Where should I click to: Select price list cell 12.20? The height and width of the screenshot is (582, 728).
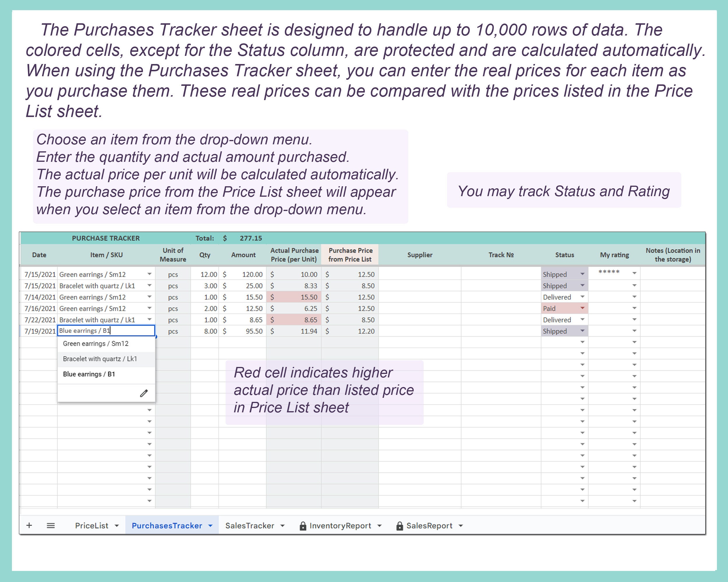point(350,331)
